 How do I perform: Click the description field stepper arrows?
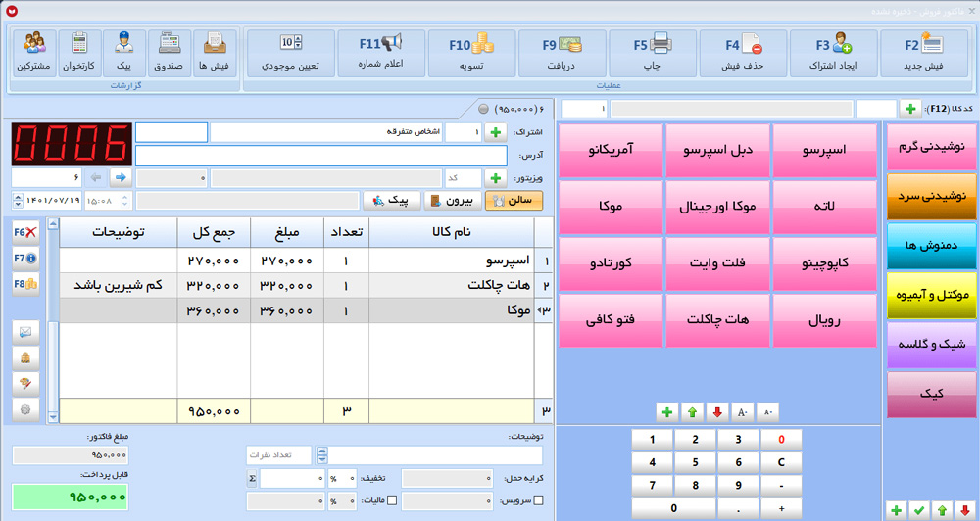pyautogui.click(x=321, y=455)
